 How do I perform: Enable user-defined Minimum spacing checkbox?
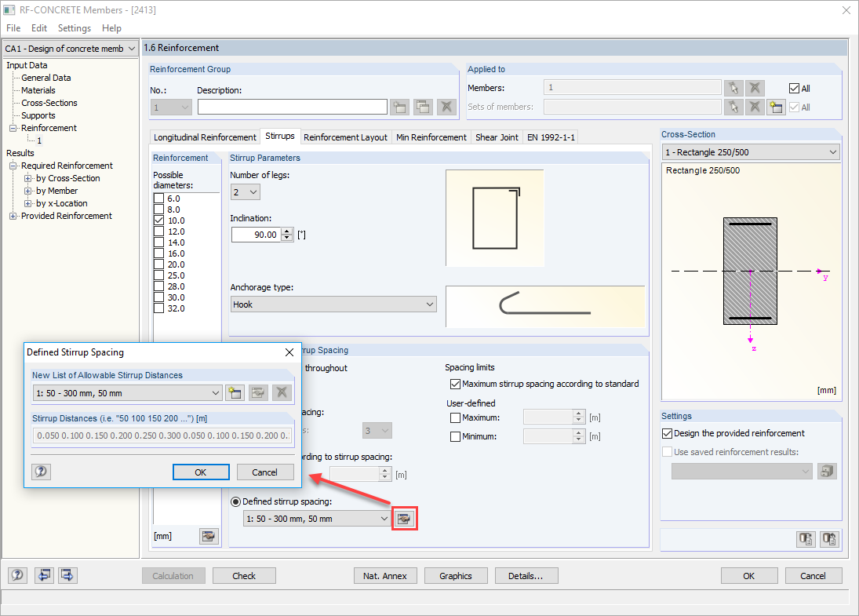pos(455,437)
